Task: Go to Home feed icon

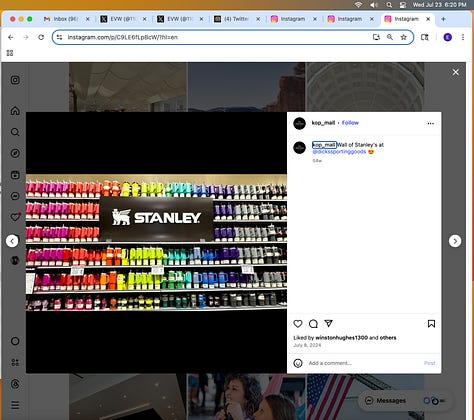Action: click(x=15, y=111)
